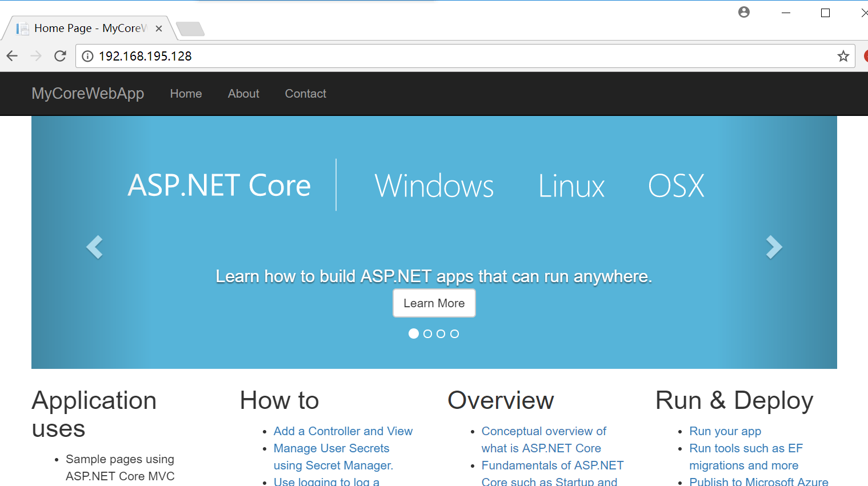Screen dimensions: 868x486
Task: Open the Chrome profile account icon
Action: click(744, 12)
